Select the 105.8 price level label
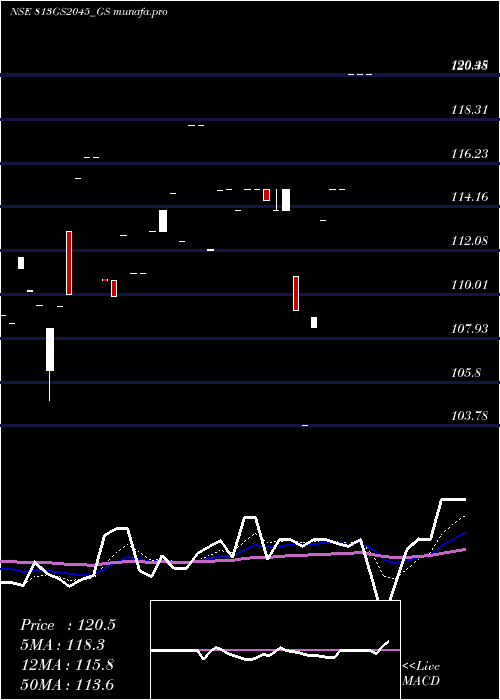500x700 pixels. (466, 373)
